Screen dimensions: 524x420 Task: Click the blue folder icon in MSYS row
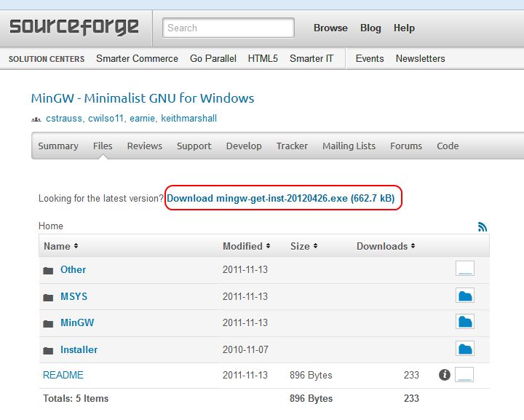[x=465, y=296]
